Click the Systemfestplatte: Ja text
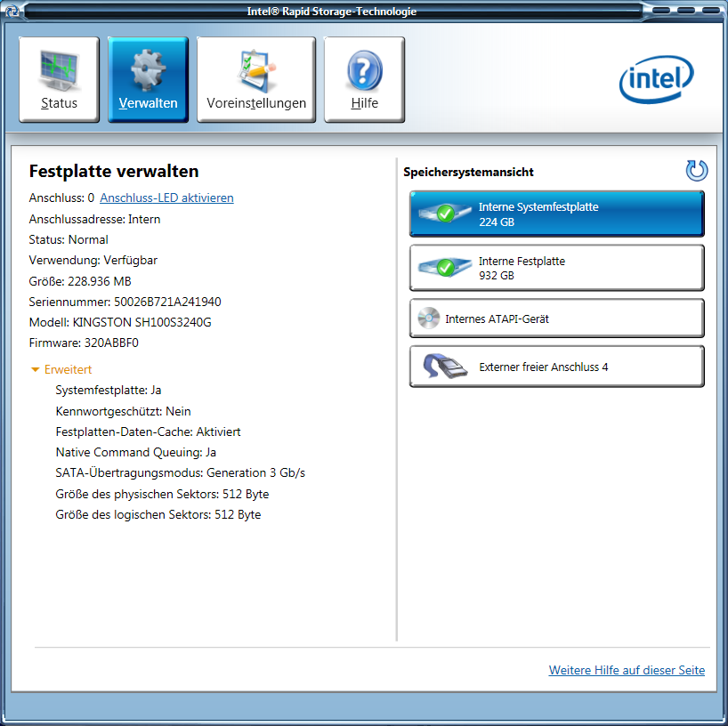This screenshot has height=726, width=728. point(109,390)
